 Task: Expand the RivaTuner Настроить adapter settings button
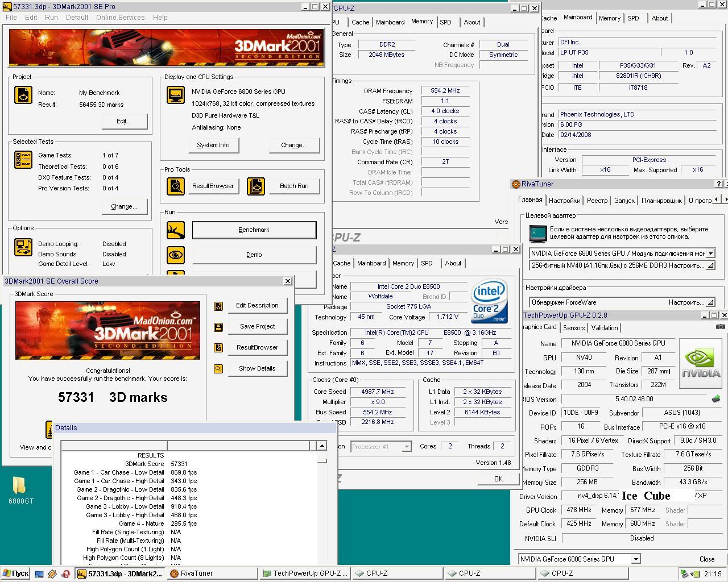click(710, 265)
